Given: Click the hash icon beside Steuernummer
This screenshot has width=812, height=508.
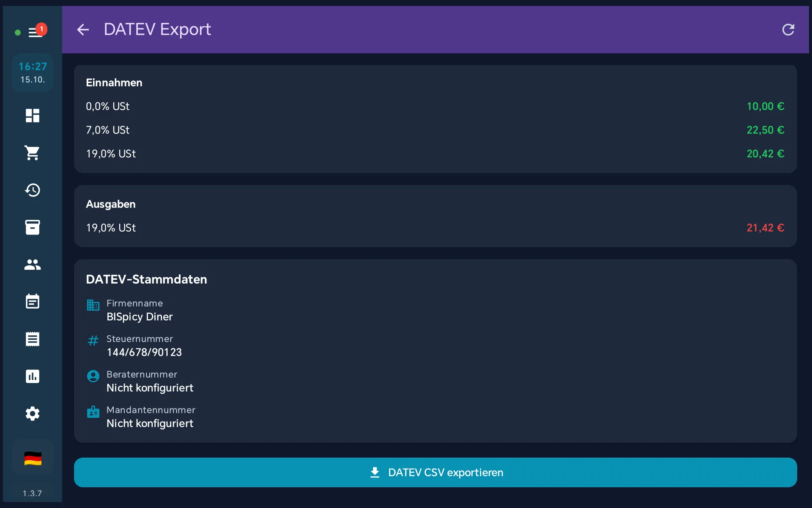Looking at the screenshot, I should [x=93, y=340].
